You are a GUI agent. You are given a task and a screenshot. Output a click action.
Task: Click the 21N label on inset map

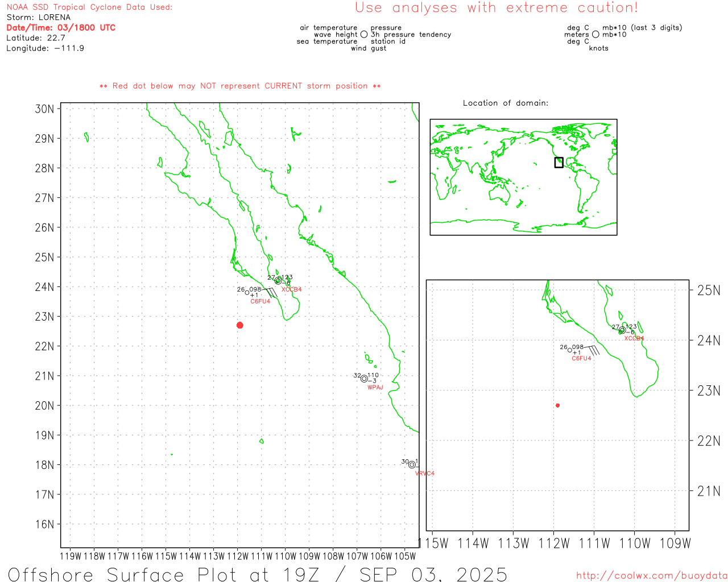click(709, 491)
